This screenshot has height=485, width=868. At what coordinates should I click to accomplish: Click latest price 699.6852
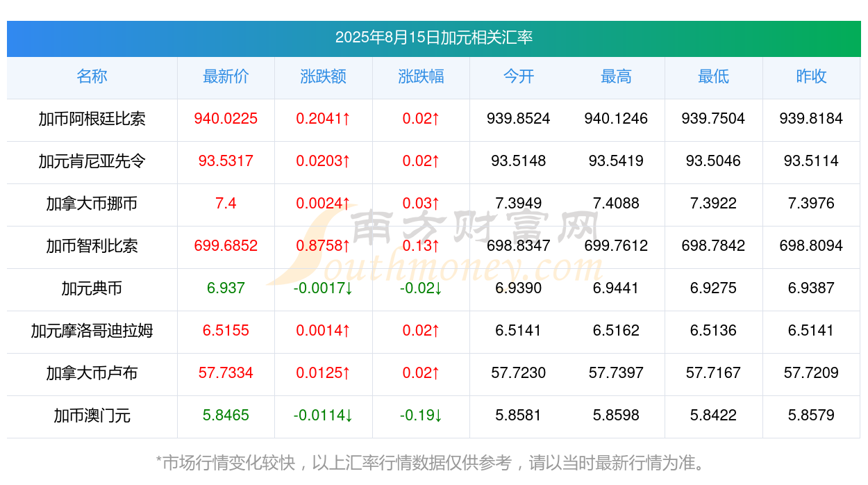(226, 246)
